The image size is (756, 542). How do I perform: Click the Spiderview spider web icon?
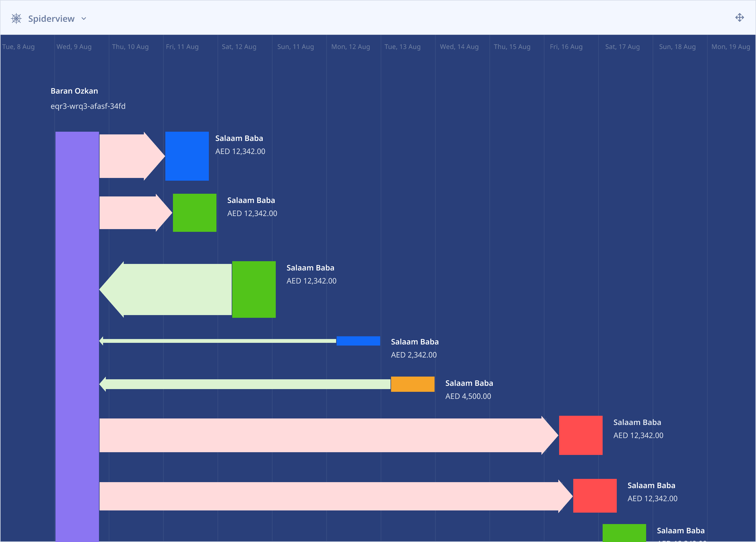[16, 18]
